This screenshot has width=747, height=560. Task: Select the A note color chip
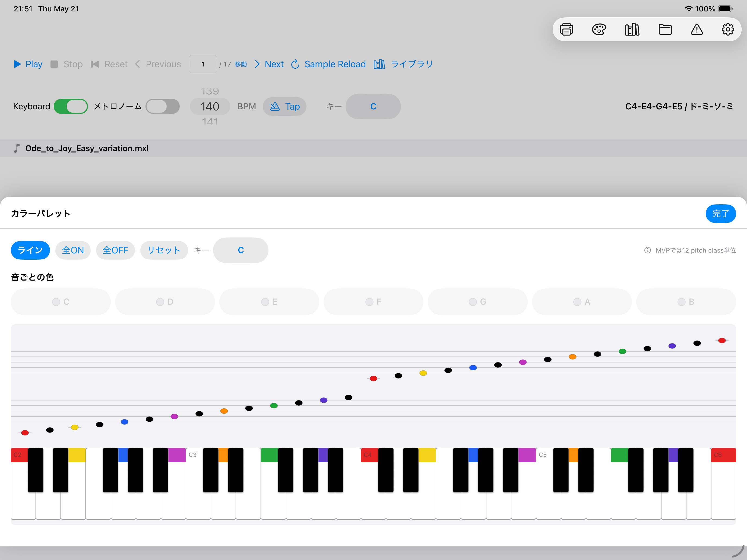click(x=582, y=302)
